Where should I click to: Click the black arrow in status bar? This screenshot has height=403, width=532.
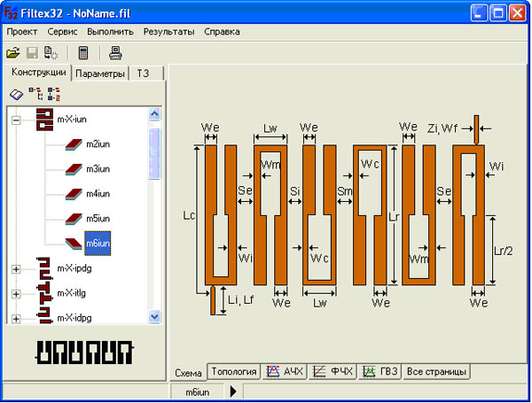tap(233, 391)
